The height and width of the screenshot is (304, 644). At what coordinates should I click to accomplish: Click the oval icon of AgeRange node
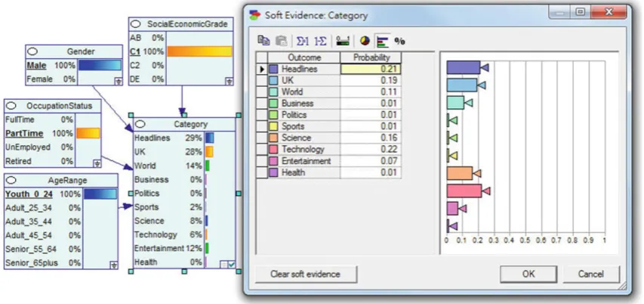click(11, 180)
